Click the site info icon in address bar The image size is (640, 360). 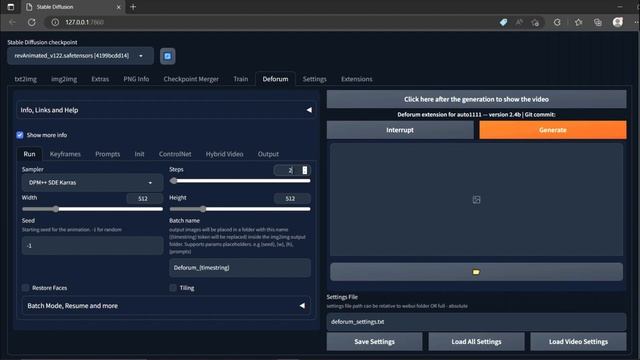(x=55, y=22)
